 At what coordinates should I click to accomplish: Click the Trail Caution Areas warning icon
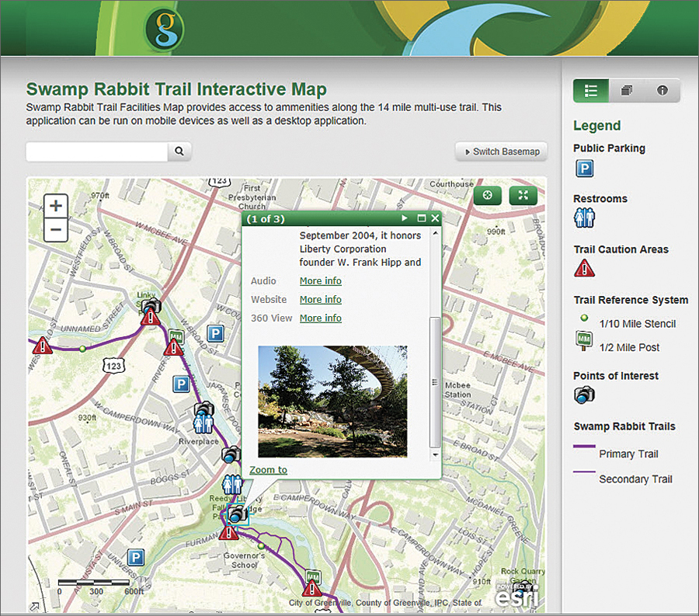(x=583, y=267)
